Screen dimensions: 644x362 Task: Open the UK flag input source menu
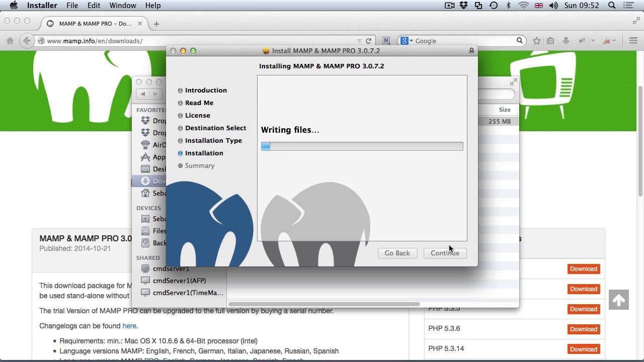pos(539,6)
